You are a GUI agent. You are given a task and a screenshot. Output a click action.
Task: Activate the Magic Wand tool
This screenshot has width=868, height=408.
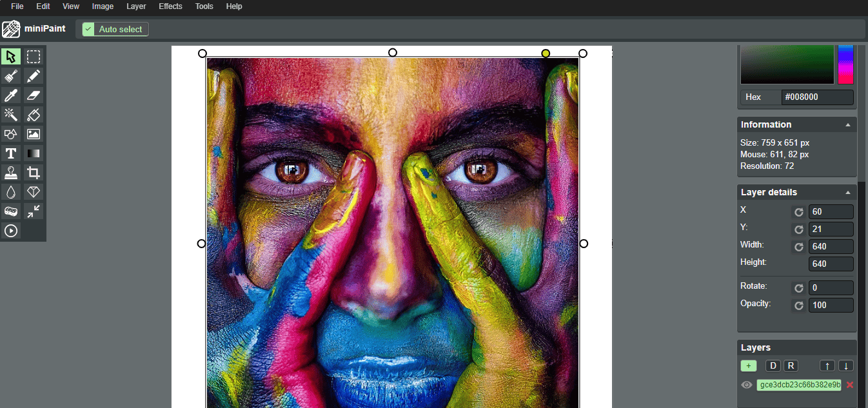pyautogui.click(x=10, y=114)
